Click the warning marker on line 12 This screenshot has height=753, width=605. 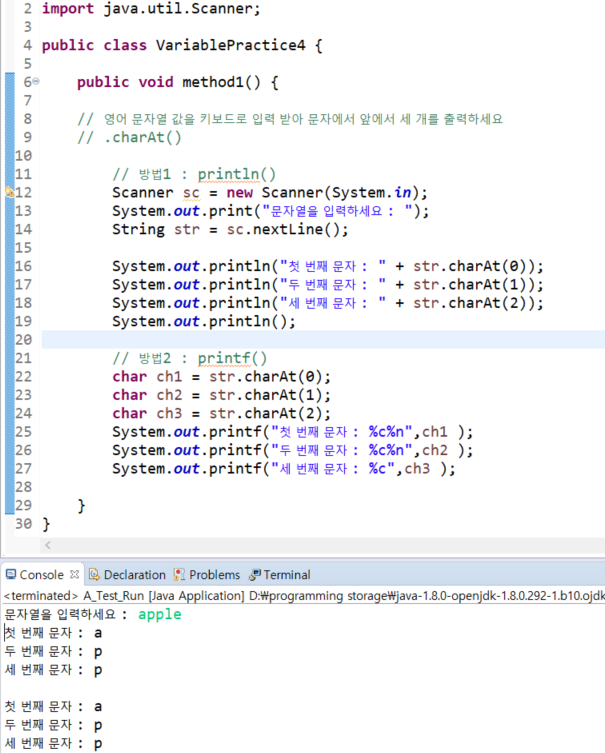(x=10, y=193)
